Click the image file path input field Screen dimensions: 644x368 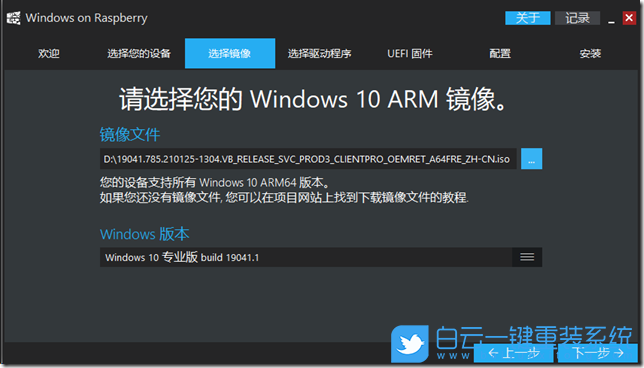click(308, 159)
